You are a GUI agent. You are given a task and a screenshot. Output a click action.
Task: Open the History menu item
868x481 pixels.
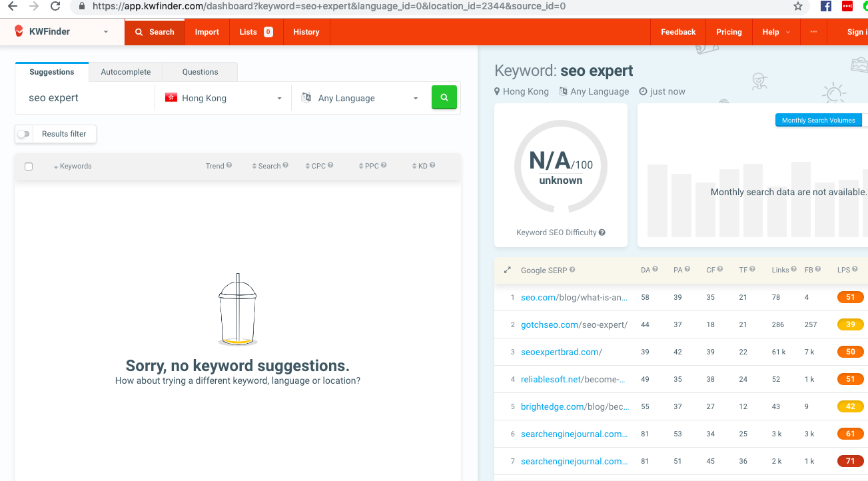pyautogui.click(x=306, y=32)
